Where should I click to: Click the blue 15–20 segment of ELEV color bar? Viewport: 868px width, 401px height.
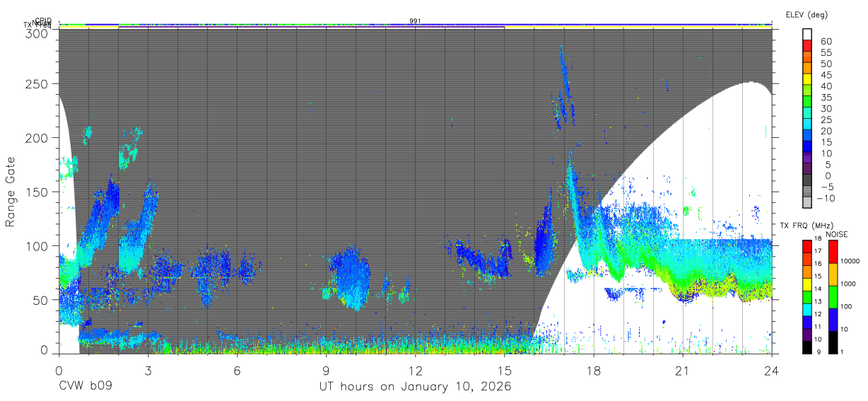[808, 136]
